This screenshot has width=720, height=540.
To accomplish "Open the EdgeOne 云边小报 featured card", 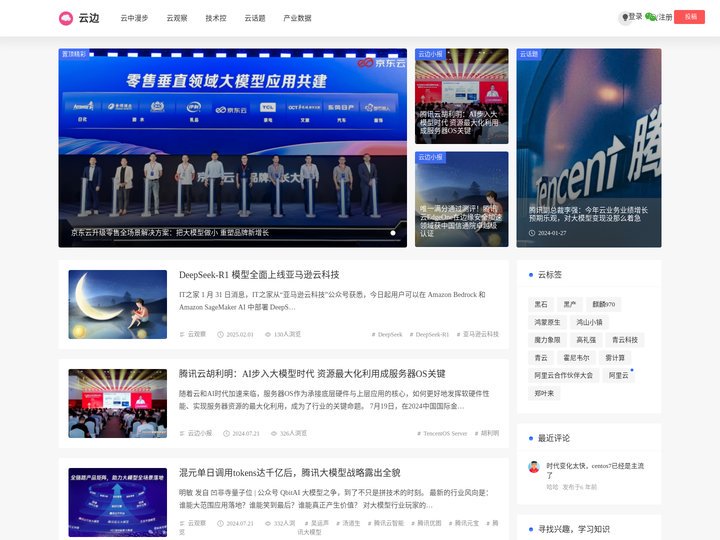I will pyautogui.click(x=461, y=199).
